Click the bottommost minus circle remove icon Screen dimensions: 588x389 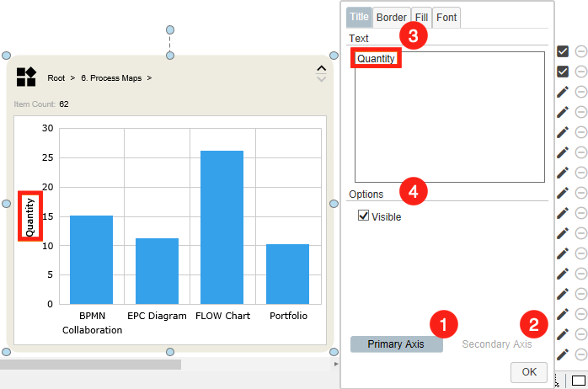pos(581,354)
